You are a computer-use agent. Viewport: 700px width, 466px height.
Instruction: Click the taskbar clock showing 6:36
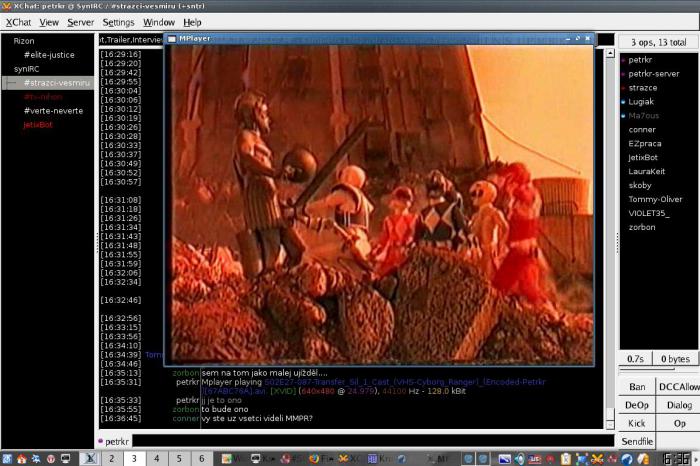tap(676, 458)
